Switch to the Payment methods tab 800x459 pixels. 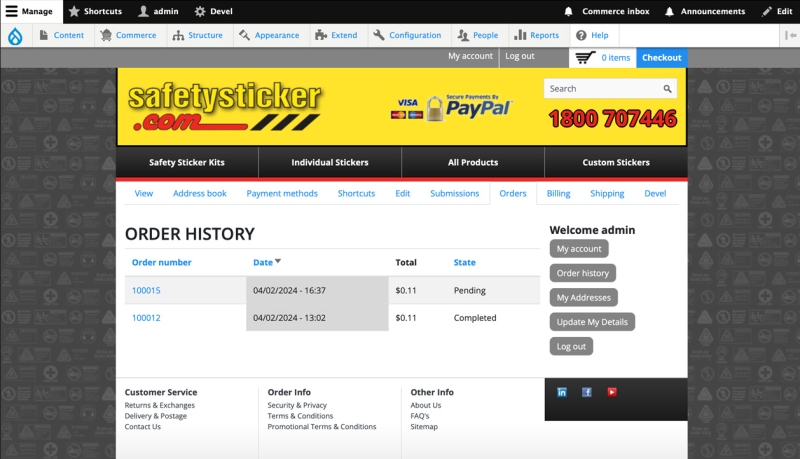pyautogui.click(x=282, y=193)
